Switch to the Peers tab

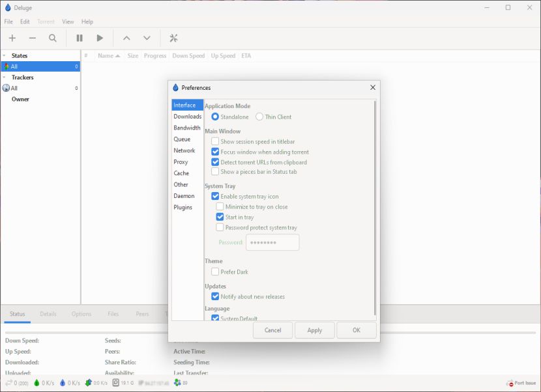[x=142, y=314]
